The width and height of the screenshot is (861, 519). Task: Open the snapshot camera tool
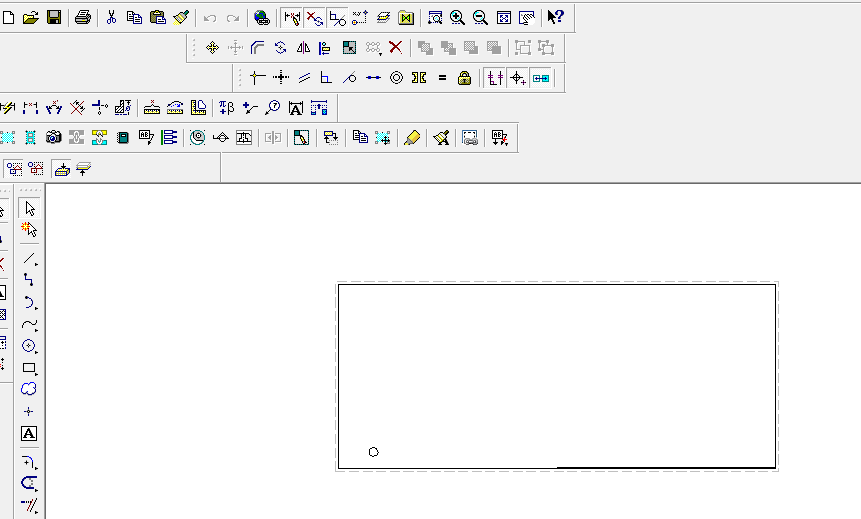53,137
